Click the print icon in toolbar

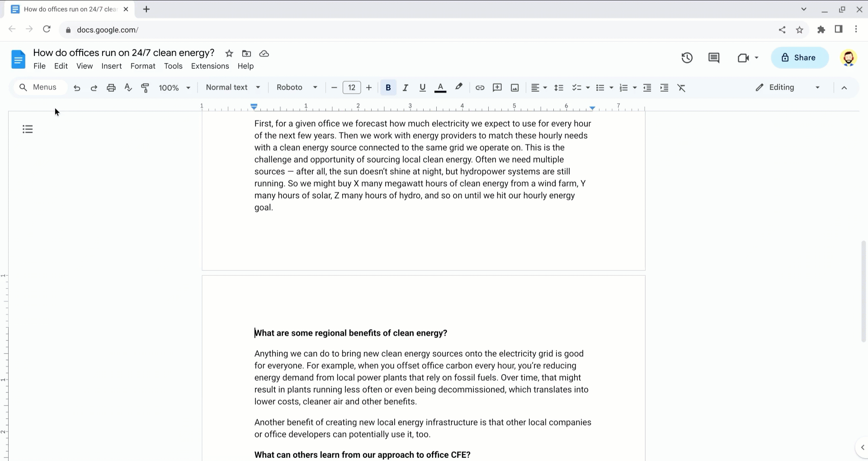[x=111, y=88]
